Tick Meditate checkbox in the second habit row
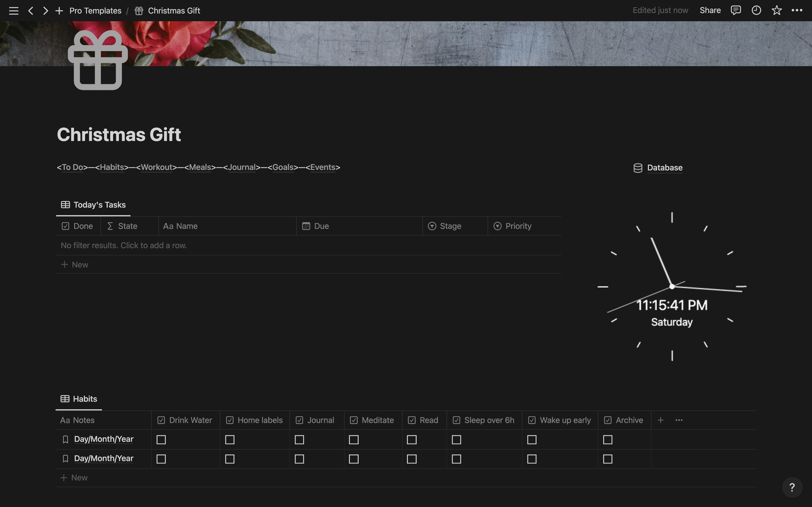 [354, 459]
